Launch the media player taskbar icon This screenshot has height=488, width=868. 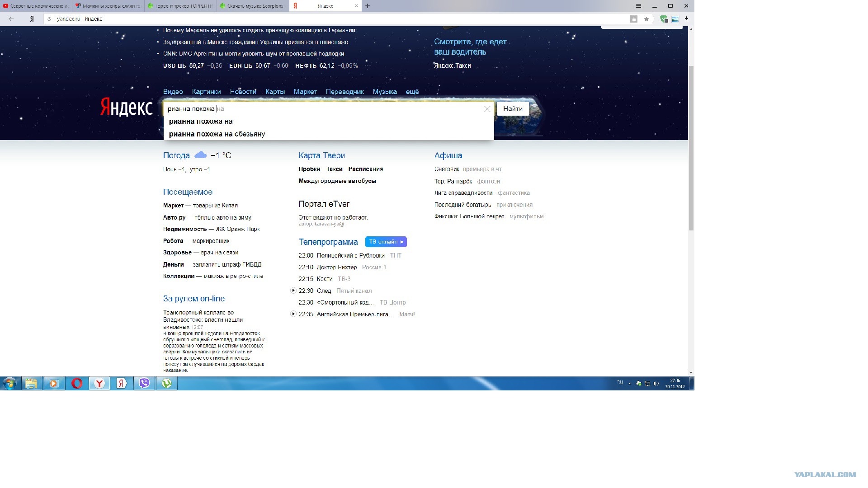(54, 384)
